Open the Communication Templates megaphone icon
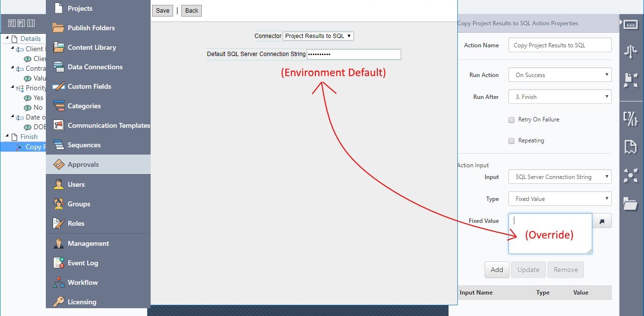Image resolution: width=644 pixels, height=316 pixels. point(59,125)
